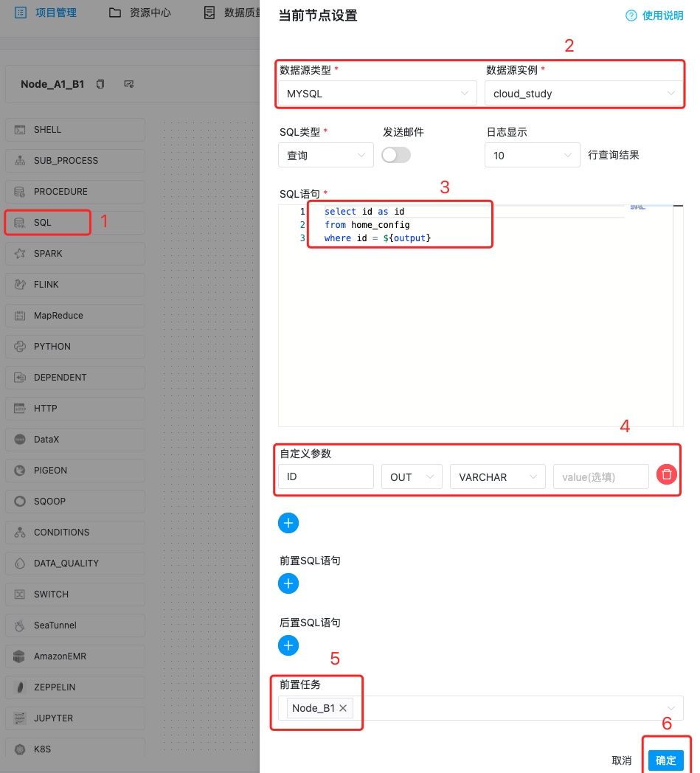
Task: Pick the DataX node icon
Action: [x=20, y=440]
